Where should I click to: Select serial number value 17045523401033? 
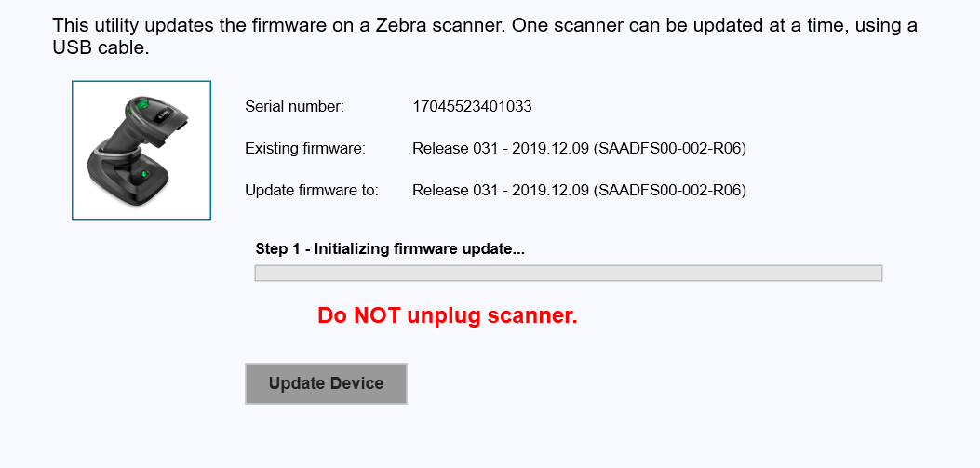(x=472, y=106)
